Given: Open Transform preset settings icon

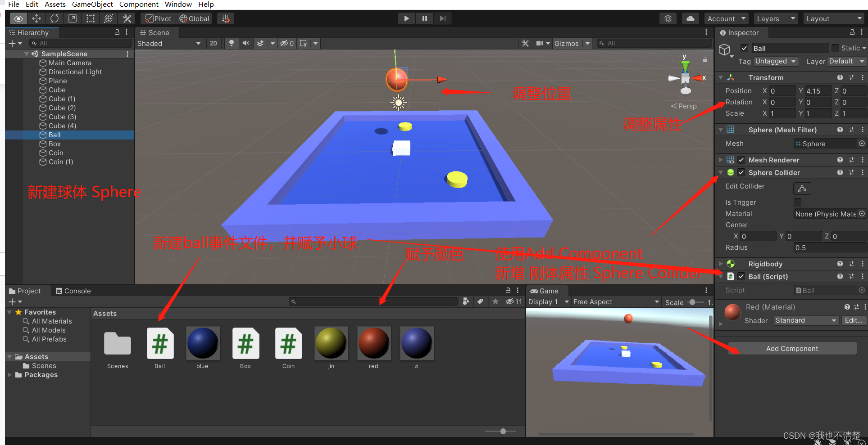Looking at the screenshot, I should pyautogui.click(x=851, y=78).
